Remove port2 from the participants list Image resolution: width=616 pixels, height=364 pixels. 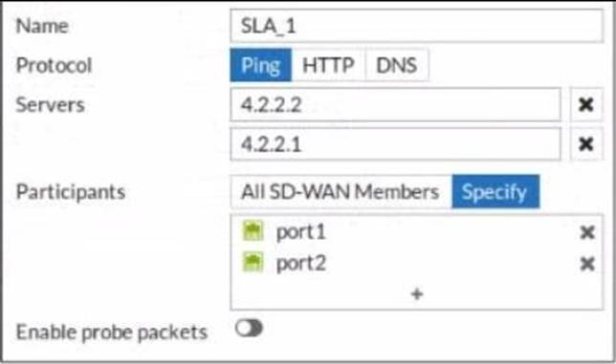tap(587, 264)
